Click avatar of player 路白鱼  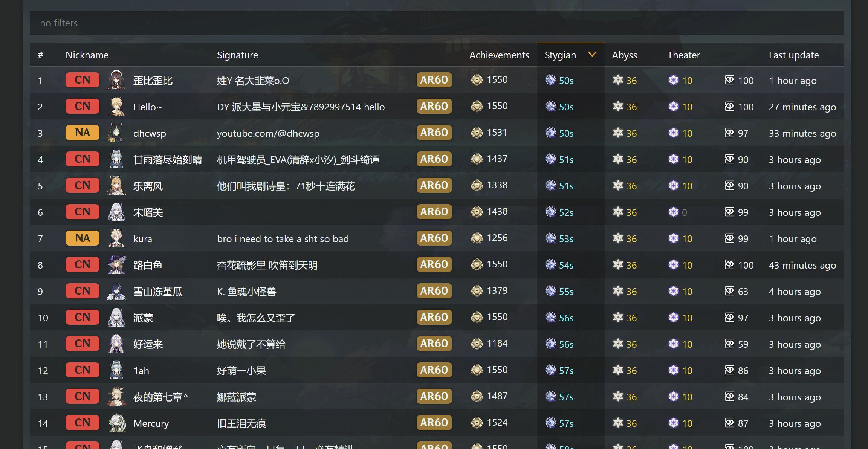116,264
